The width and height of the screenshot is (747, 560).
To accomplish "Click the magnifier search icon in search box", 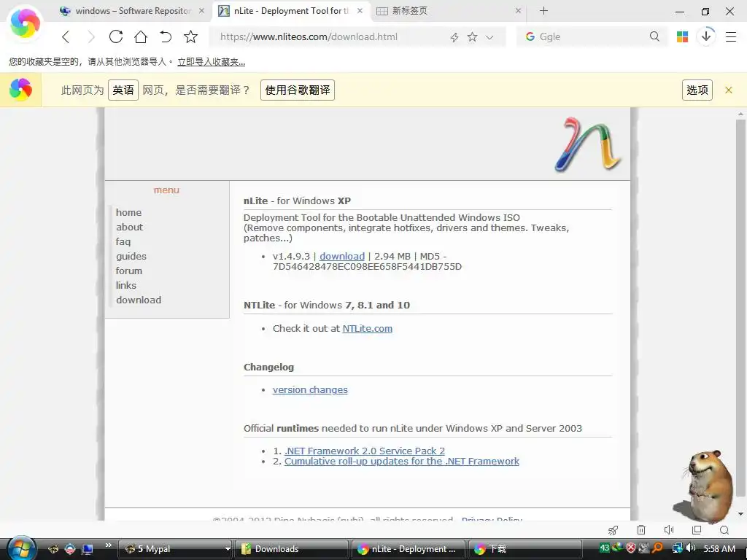I will tap(654, 36).
